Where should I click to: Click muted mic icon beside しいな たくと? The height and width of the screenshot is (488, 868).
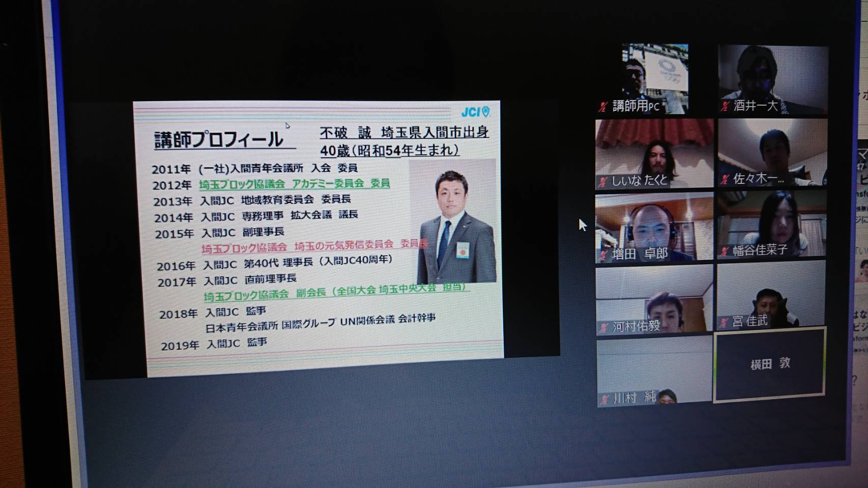(x=603, y=181)
